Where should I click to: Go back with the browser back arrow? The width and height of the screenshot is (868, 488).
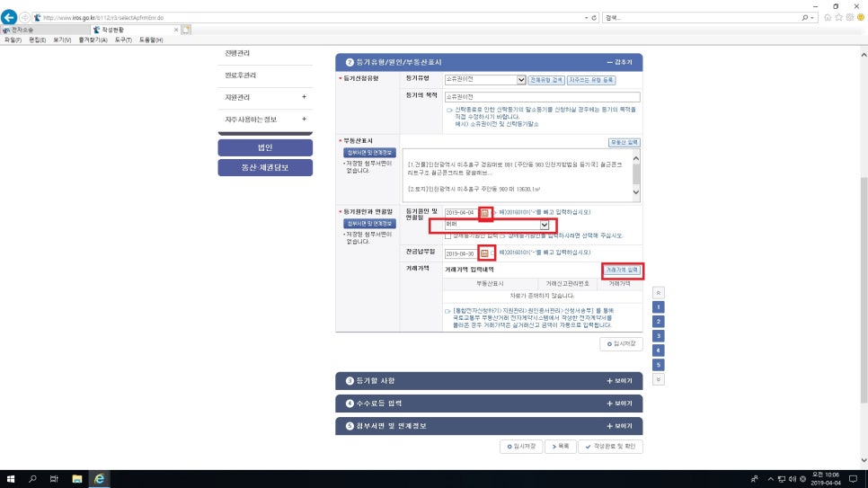click(9, 17)
